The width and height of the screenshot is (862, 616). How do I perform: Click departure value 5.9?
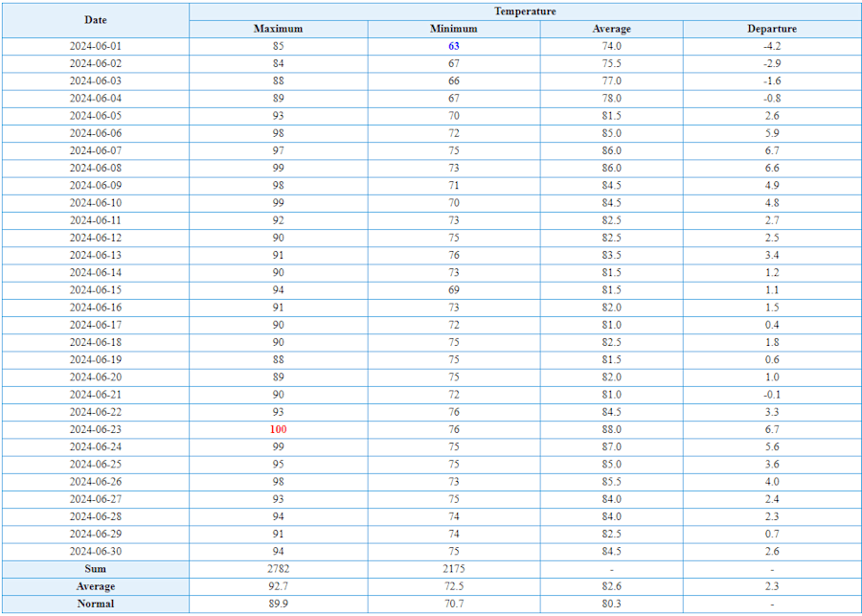point(772,134)
